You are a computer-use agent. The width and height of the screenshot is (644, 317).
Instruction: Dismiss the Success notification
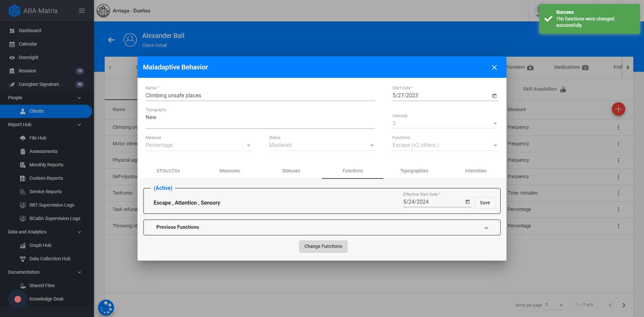pos(589,19)
